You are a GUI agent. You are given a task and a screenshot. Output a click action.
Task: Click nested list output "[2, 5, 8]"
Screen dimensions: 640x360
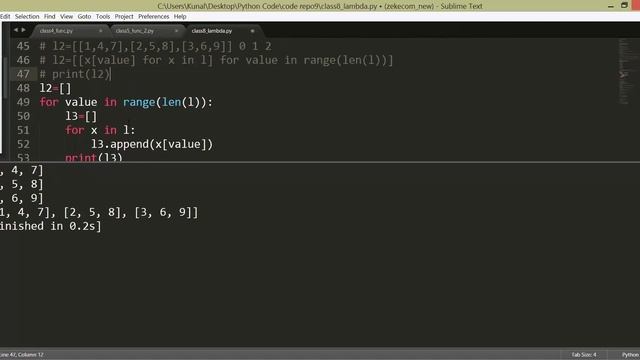[x=94, y=212]
